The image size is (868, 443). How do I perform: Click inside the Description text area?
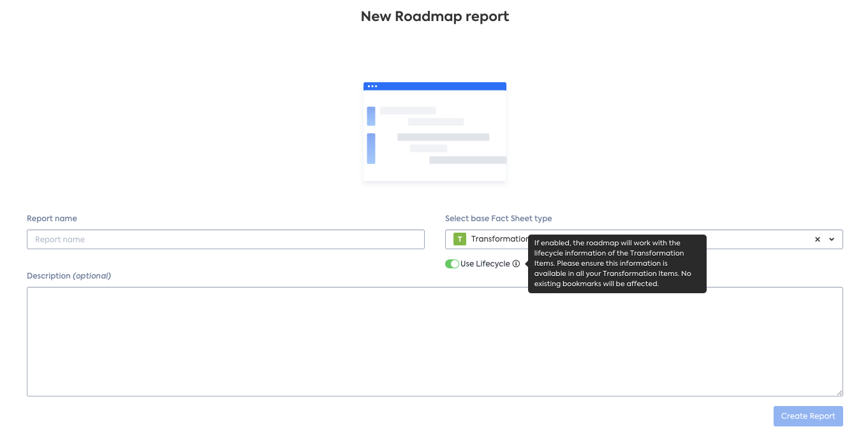click(x=435, y=342)
